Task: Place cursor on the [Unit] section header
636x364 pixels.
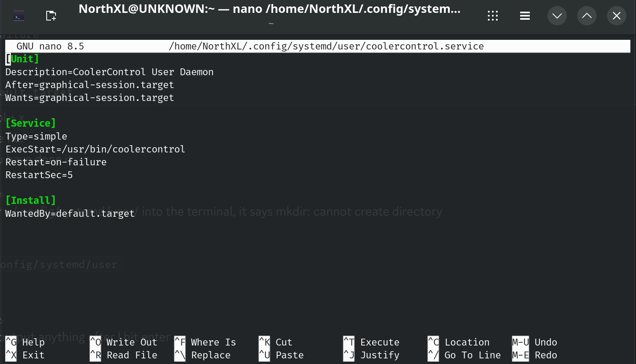Action: (x=22, y=59)
